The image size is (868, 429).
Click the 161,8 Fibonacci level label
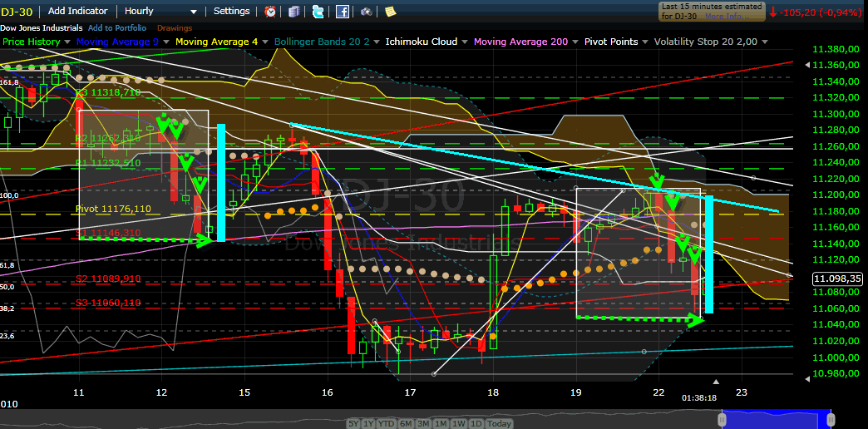pyautogui.click(x=7, y=82)
